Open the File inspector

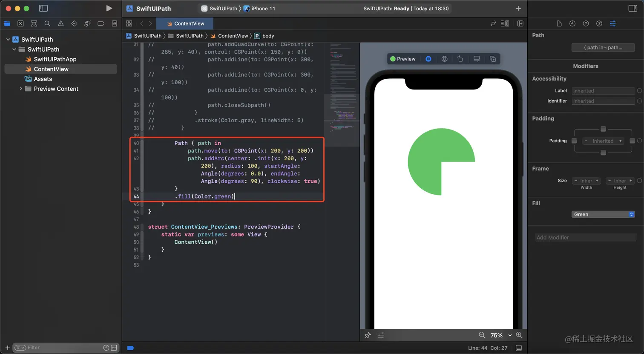pos(559,23)
